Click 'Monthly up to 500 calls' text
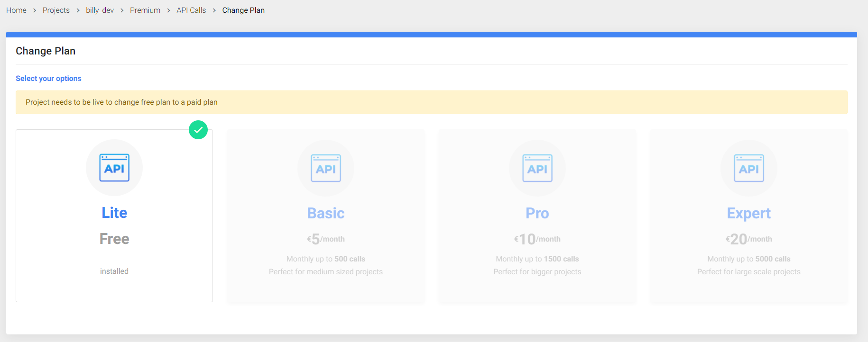Image resolution: width=868 pixels, height=342 pixels. [x=326, y=259]
